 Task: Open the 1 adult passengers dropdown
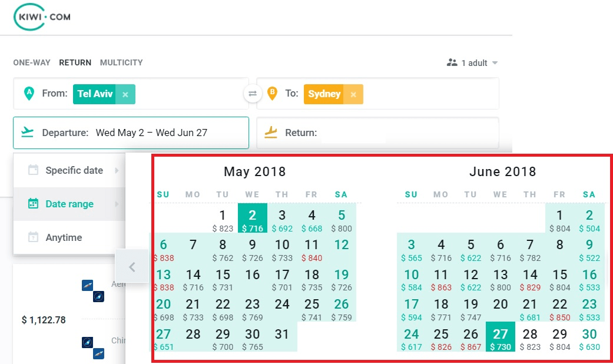pyautogui.click(x=472, y=63)
